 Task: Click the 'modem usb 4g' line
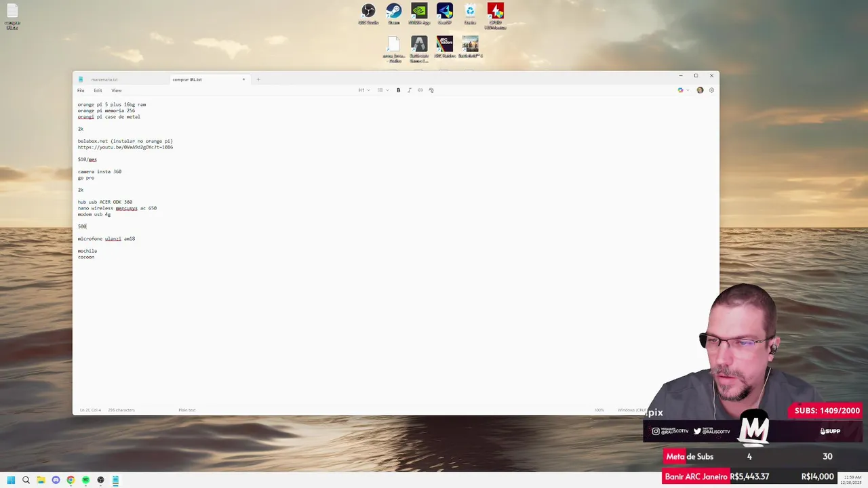(x=94, y=214)
